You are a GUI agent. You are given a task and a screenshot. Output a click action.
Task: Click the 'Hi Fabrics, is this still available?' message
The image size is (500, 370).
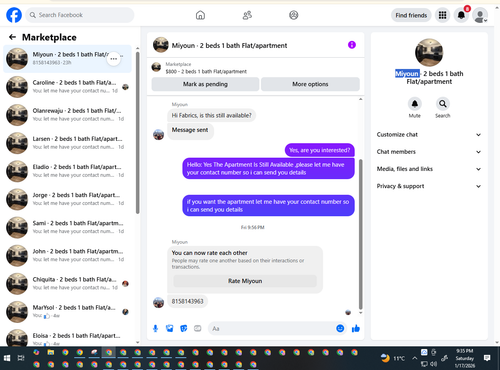point(211,115)
